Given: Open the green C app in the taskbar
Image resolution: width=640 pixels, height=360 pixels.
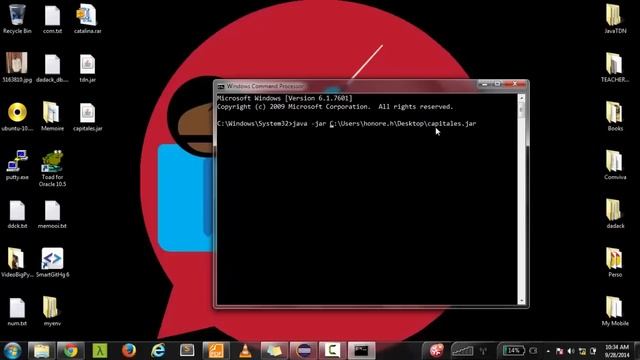Looking at the screenshot, I should click(x=332, y=351).
